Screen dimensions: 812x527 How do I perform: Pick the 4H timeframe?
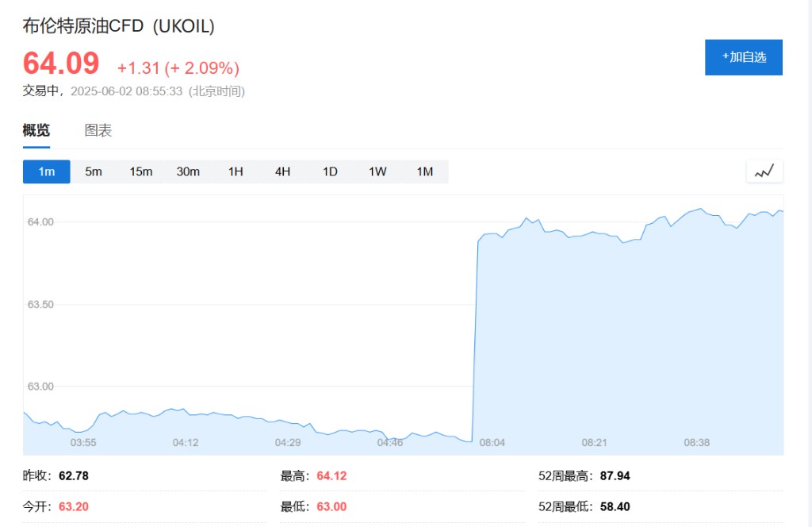coord(283,171)
